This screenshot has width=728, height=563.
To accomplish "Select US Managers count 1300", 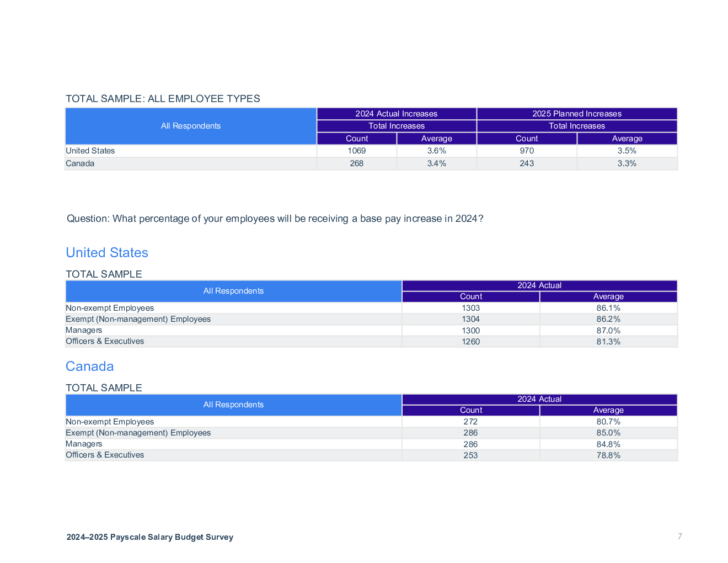I will coord(471,331).
